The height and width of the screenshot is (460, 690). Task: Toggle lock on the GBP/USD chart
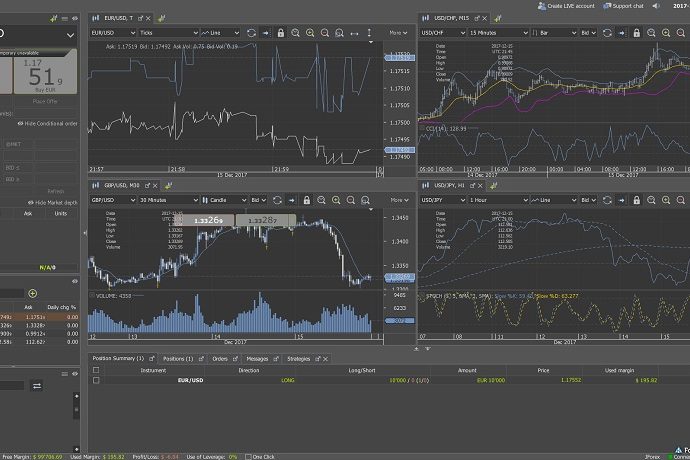(x=307, y=200)
